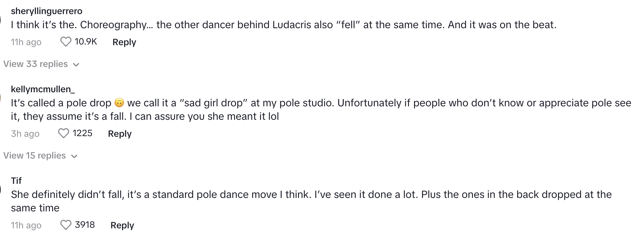
Task: Reply to Tif's comment
Action: point(122,225)
